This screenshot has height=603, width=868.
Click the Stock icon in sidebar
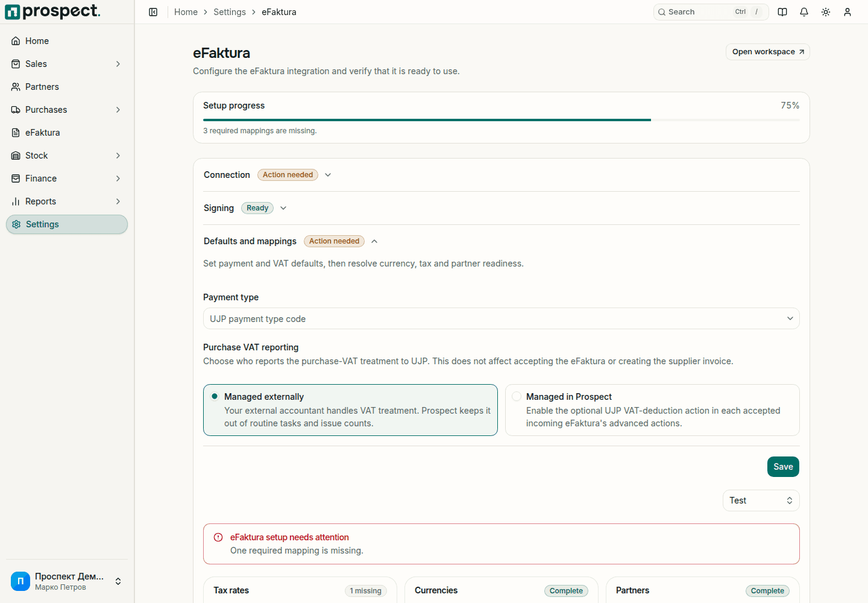click(x=16, y=156)
